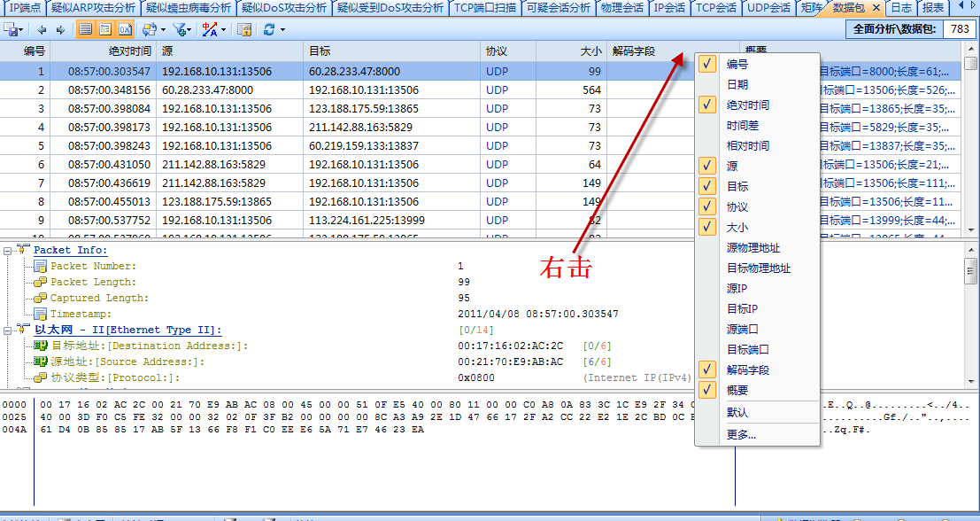The height and width of the screenshot is (521, 980).
Task: Toggle the packet decode tree view icon
Action: click(x=105, y=30)
